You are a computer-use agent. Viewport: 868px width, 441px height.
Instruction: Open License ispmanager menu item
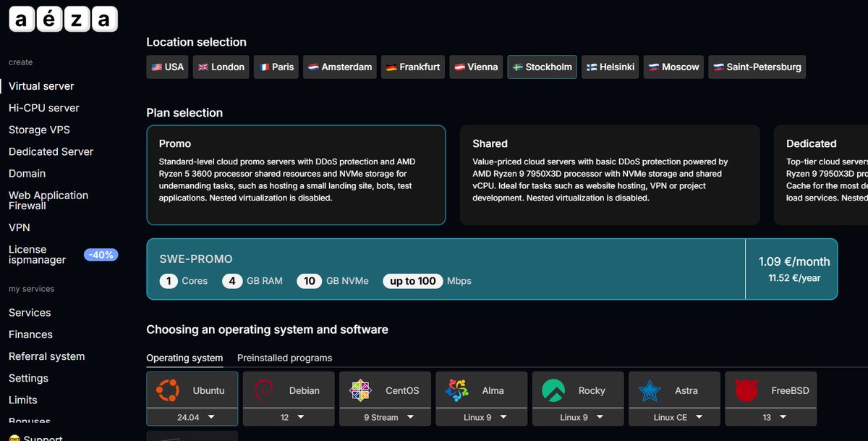[37, 254]
